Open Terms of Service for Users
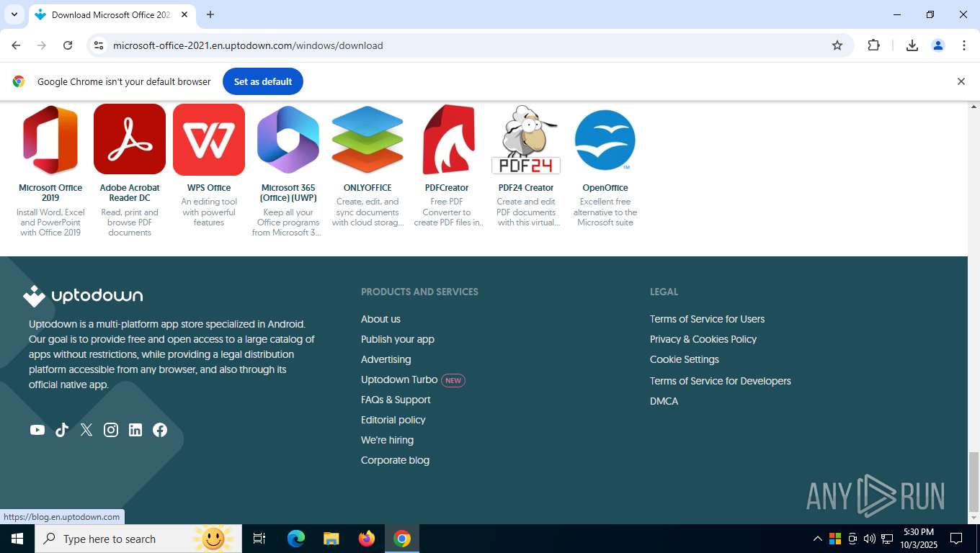Viewport: 980px width, 553px height. pos(707,319)
